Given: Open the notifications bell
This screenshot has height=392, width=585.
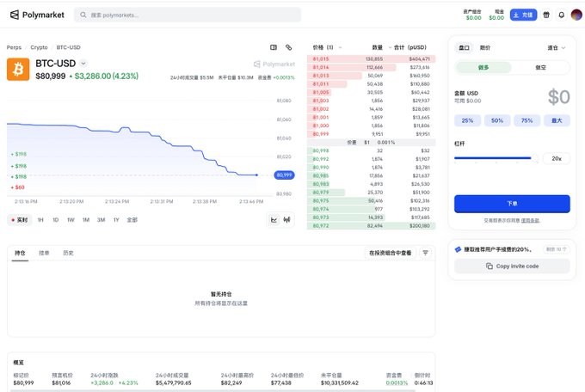Looking at the screenshot, I should click(x=561, y=15).
